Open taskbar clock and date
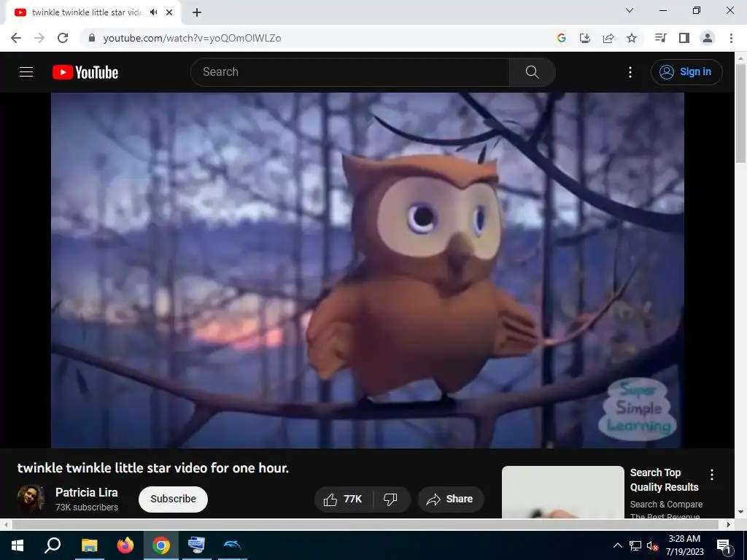 click(x=684, y=545)
